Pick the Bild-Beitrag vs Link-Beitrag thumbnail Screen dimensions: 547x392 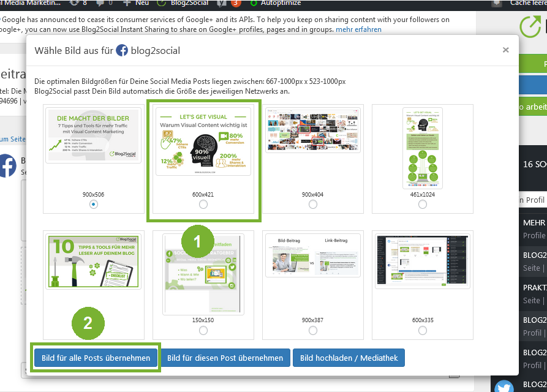313,255
